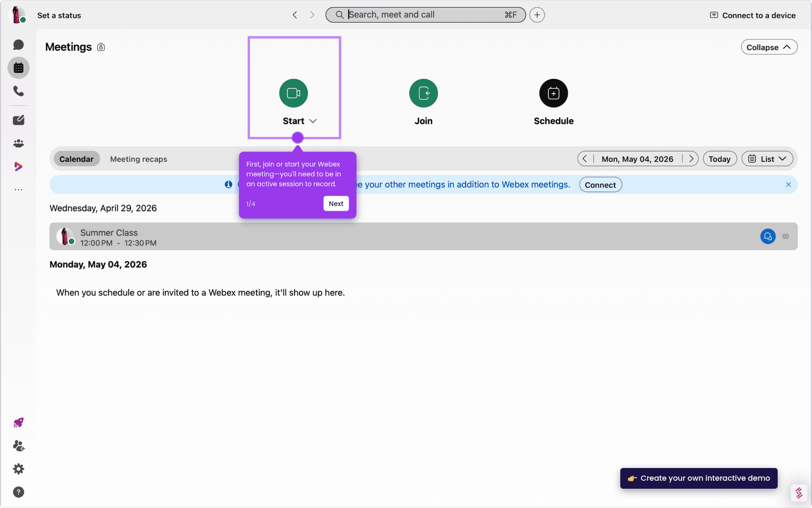Show more sidebar options via ellipsis
This screenshot has width=812, height=508.
(18, 190)
